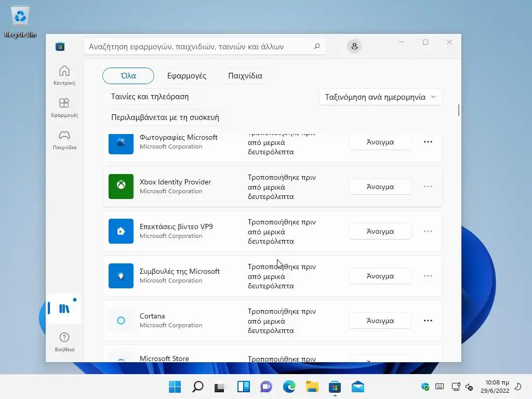This screenshot has height=399, width=532.
Task: Open the touch keyboard tray icon
Action: pos(440,387)
